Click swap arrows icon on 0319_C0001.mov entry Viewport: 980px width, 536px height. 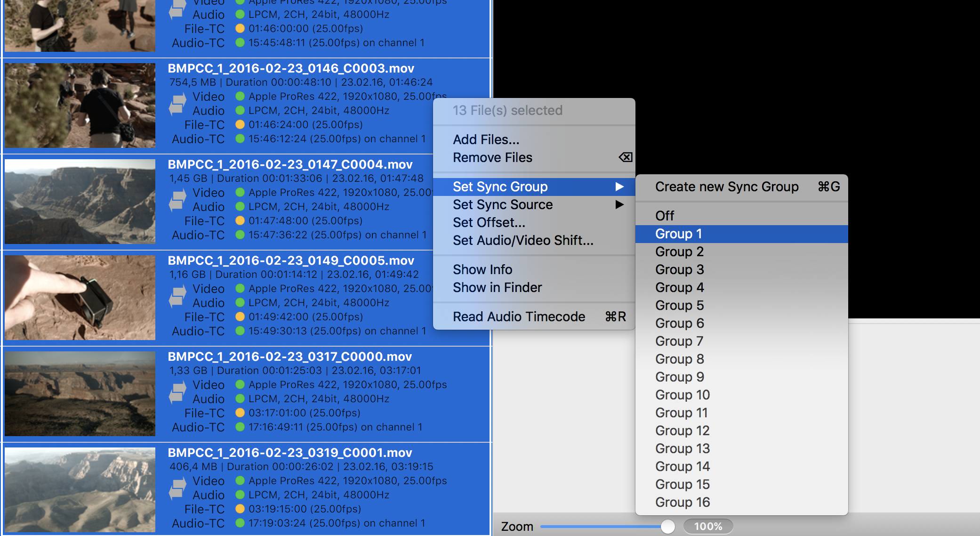[x=177, y=488]
